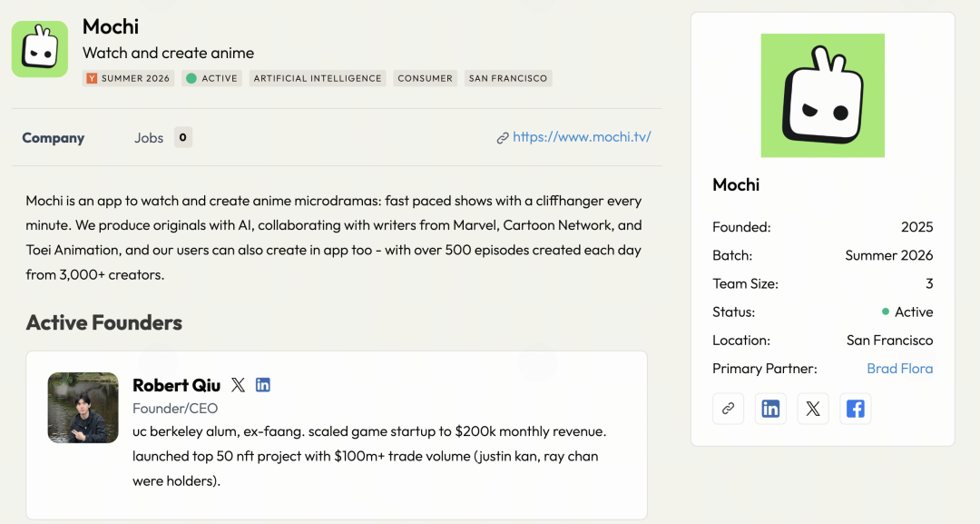Open Mochi's X account from sidebar
The image size is (980, 524).
(x=813, y=409)
